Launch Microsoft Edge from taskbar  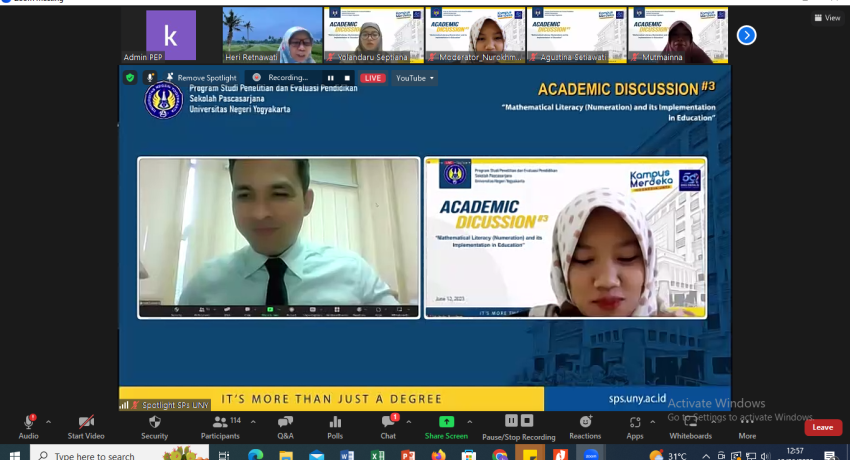pos(255,455)
